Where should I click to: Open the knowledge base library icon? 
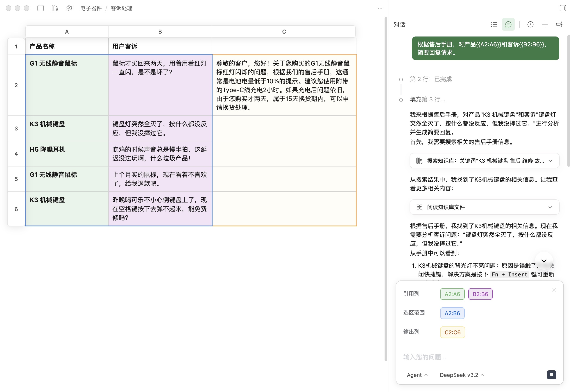55,8
